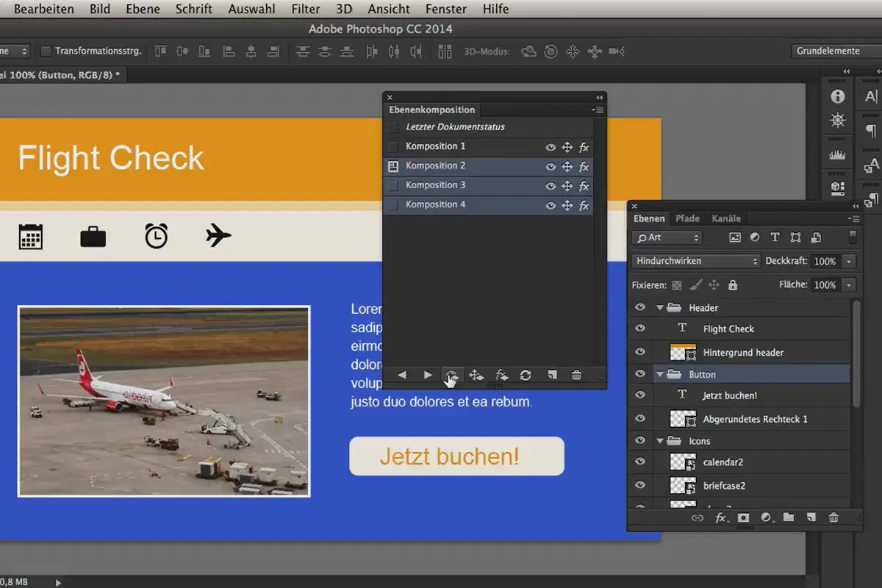882x588 pixels.
Task: Collapse the Button layer group
Action: tap(659, 375)
